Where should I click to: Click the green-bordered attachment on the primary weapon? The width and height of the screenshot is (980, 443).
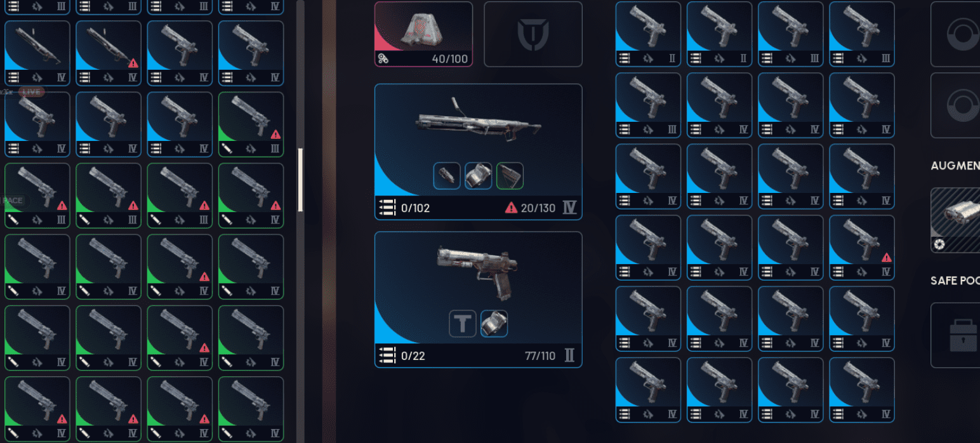pos(510,176)
